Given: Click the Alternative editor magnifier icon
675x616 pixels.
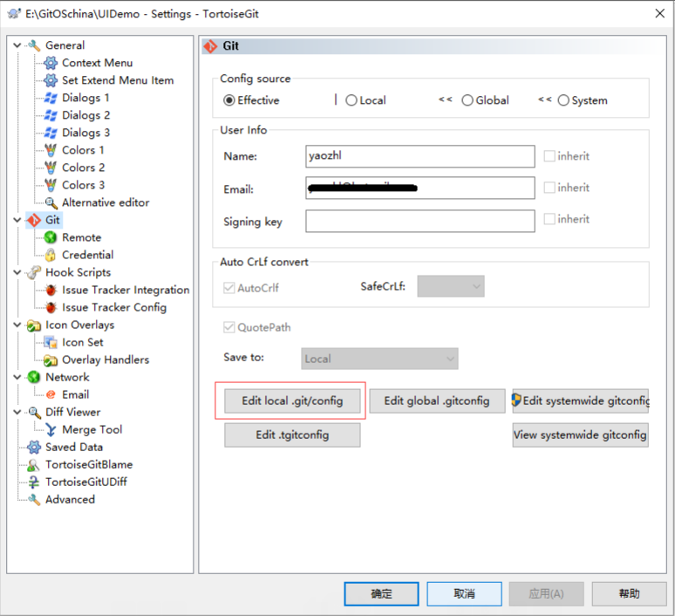Looking at the screenshot, I should (x=51, y=202).
